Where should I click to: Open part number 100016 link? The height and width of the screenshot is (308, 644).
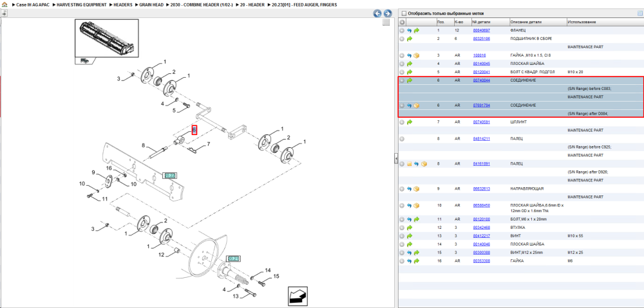[x=479, y=55]
